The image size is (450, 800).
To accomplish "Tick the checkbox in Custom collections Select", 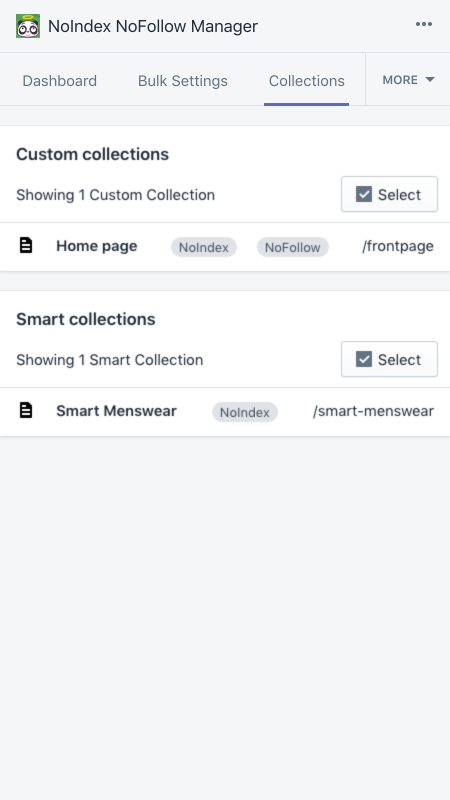I will tap(364, 194).
